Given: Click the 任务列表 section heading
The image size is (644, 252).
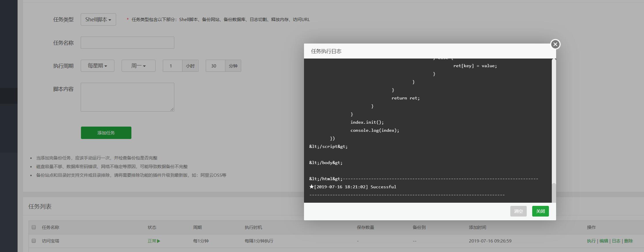Looking at the screenshot, I should [x=40, y=206].
